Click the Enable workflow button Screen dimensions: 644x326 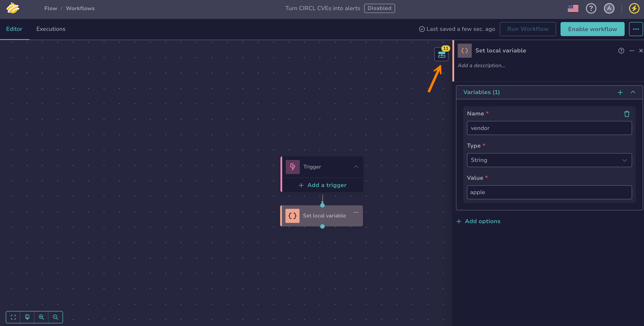pyautogui.click(x=592, y=29)
